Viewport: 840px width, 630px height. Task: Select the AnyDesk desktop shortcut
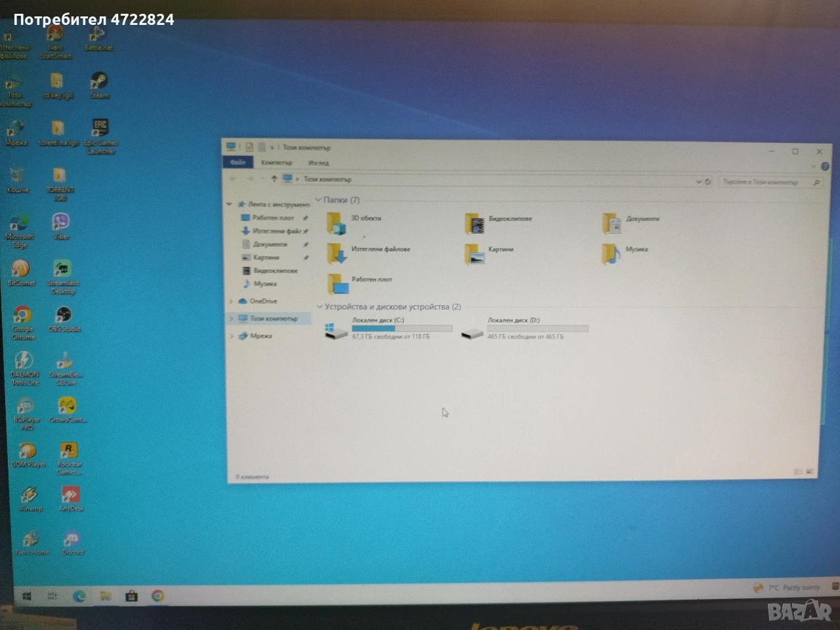coord(71,499)
